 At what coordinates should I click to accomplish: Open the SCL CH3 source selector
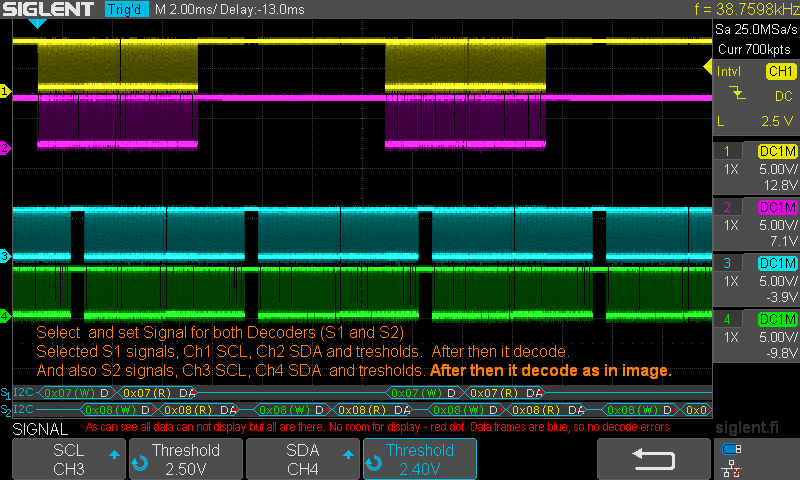[x=69, y=459]
